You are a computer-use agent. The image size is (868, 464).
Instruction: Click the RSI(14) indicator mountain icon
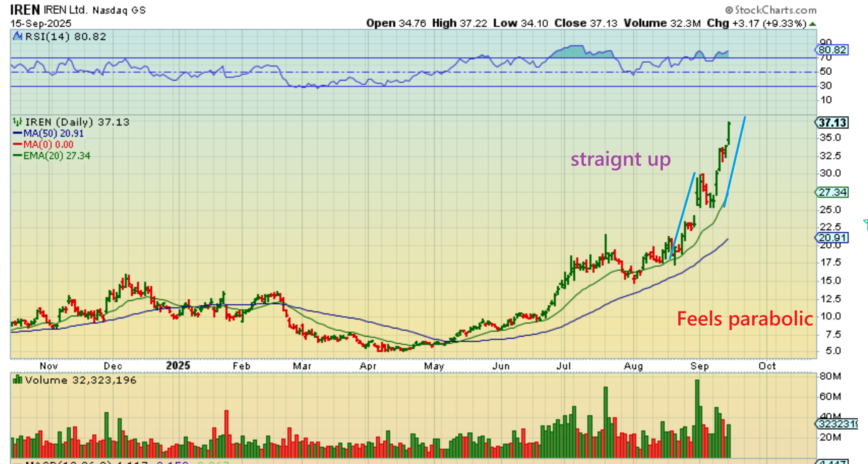pos(17,36)
